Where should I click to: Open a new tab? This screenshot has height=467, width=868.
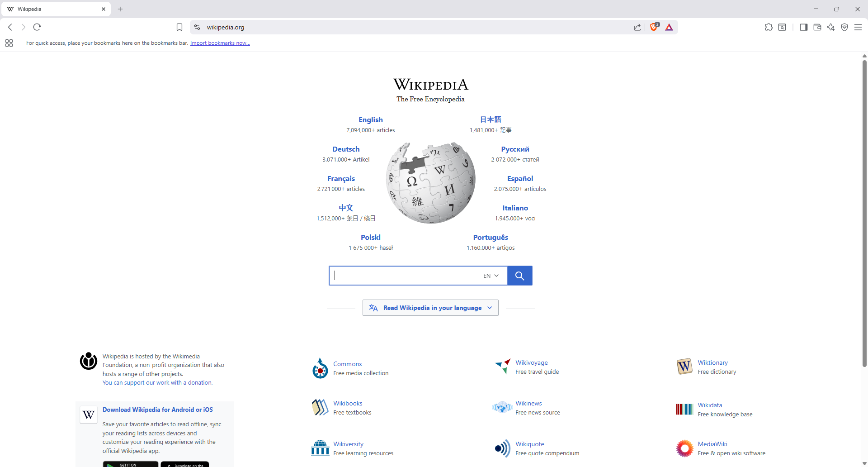click(120, 9)
